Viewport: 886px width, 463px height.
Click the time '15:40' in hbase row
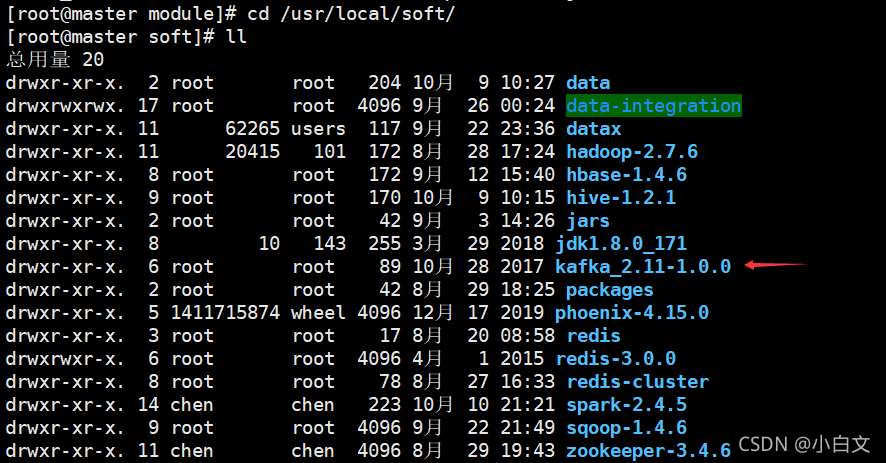click(x=528, y=175)
